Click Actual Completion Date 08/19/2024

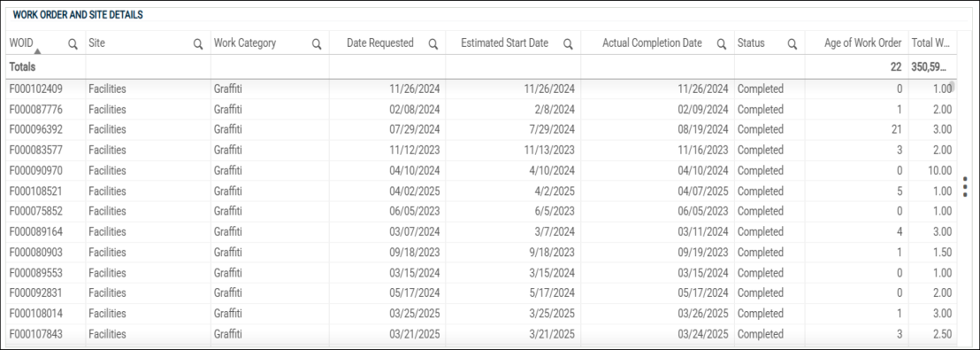coord(703,129)
